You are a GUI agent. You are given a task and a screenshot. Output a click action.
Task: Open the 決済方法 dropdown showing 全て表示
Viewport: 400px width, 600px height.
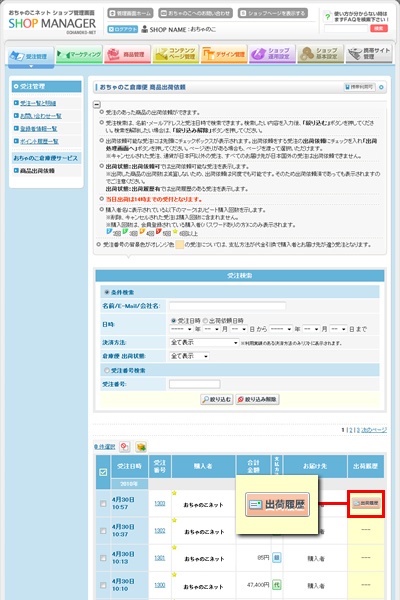(x=204, y=342)
